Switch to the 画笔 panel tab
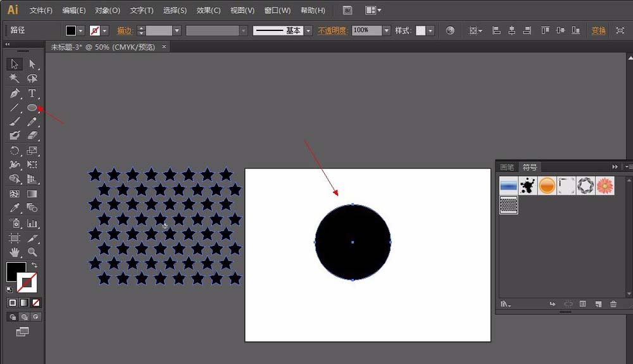 point(507,167)
